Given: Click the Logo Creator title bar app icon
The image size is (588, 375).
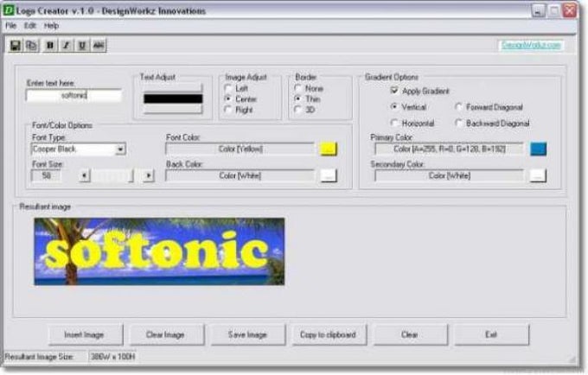Looking at the screenshot, I should (9, 10).
